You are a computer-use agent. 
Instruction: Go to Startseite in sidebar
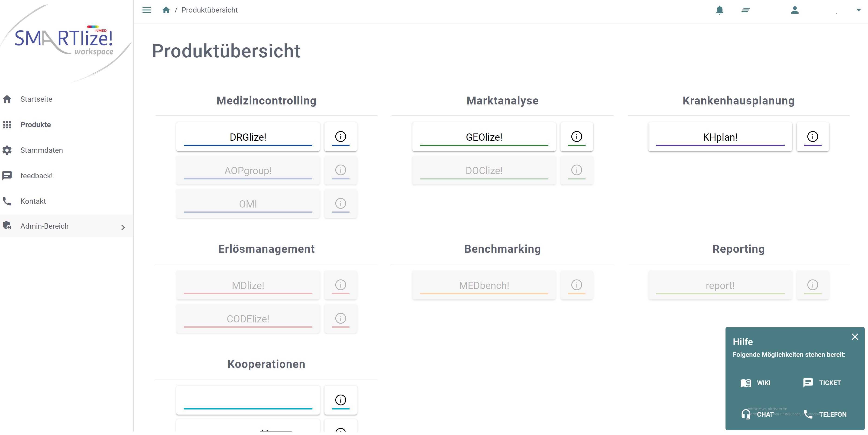click(x=36, y=99)
